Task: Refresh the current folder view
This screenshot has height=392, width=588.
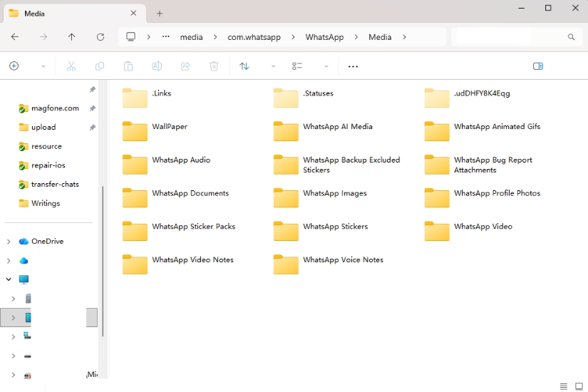Action: 100,37
